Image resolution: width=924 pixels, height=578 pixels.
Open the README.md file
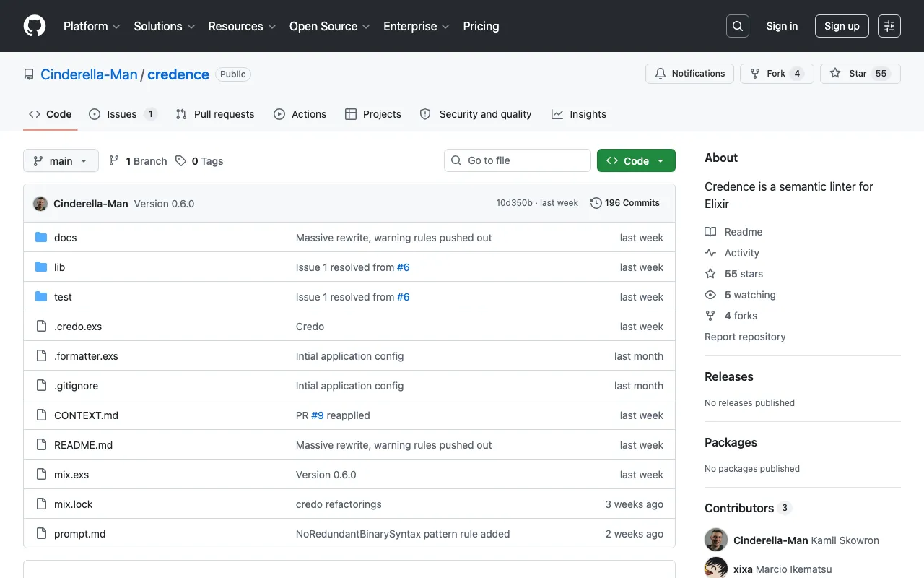(83, 445)
